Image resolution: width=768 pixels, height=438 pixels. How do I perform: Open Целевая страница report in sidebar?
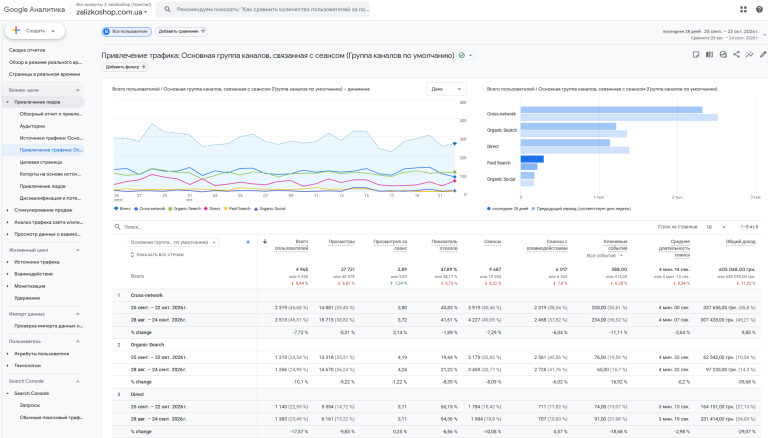41,162
